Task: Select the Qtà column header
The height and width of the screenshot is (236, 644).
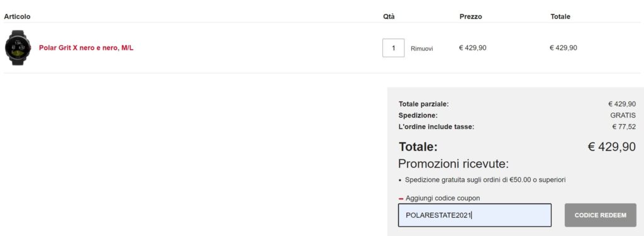Action: pyautogui.click(x=389, y=16)
